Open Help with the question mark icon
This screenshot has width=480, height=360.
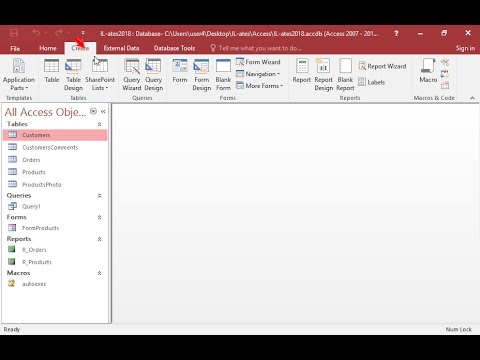click(x=396, y=33)
